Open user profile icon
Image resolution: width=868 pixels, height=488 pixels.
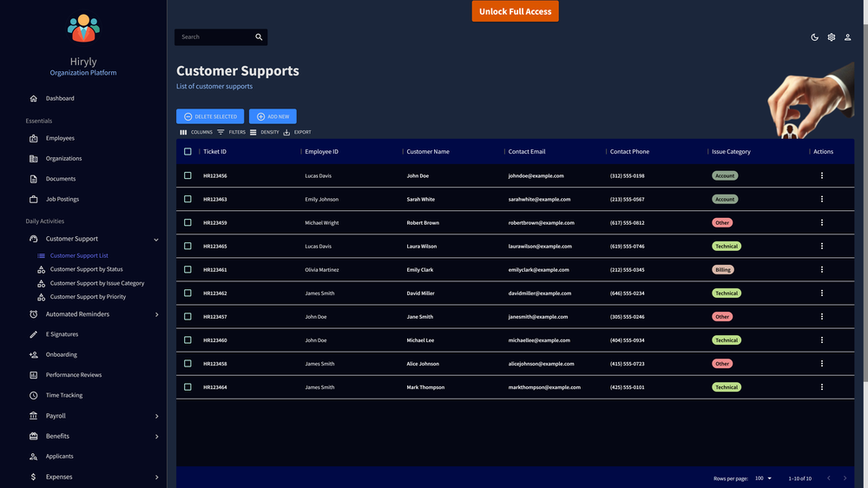pos(847,37)
